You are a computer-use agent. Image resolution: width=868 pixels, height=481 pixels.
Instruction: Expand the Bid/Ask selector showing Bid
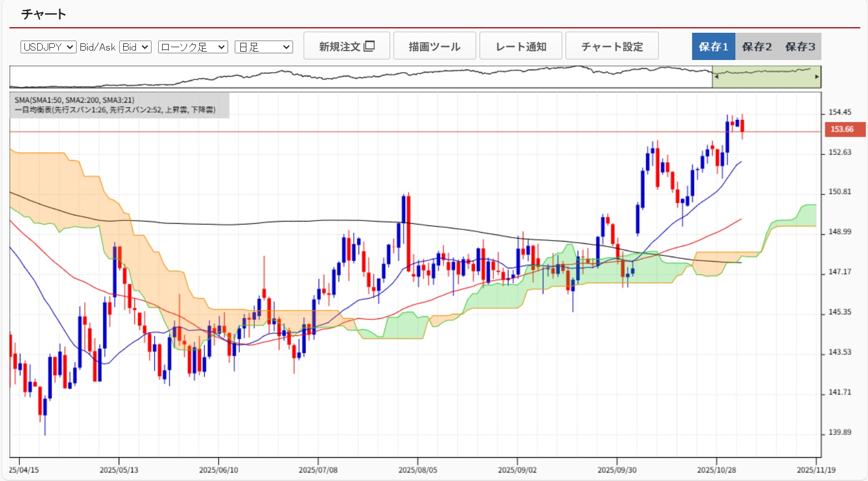(x=135, y=47)
